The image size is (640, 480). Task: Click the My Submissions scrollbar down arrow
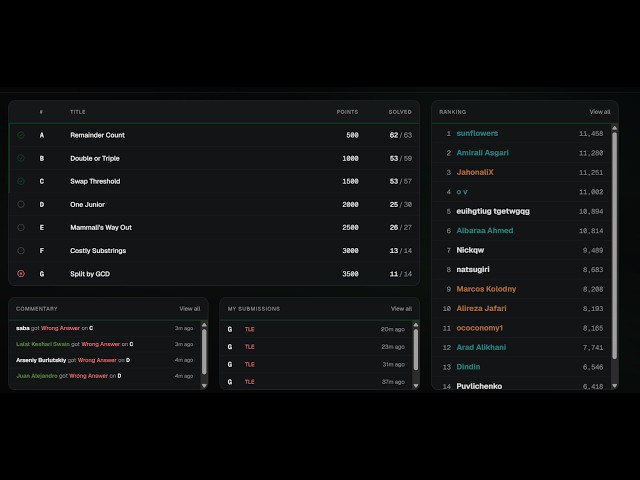tap(416, 385)
